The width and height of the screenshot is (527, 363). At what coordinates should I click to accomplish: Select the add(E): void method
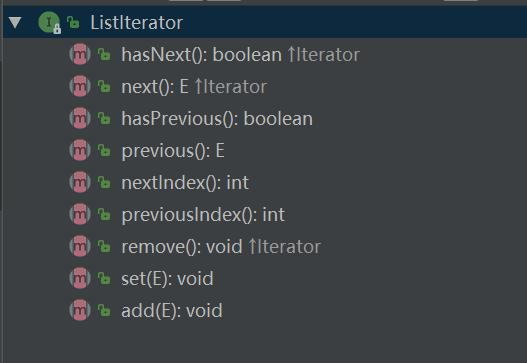(172, 311)
